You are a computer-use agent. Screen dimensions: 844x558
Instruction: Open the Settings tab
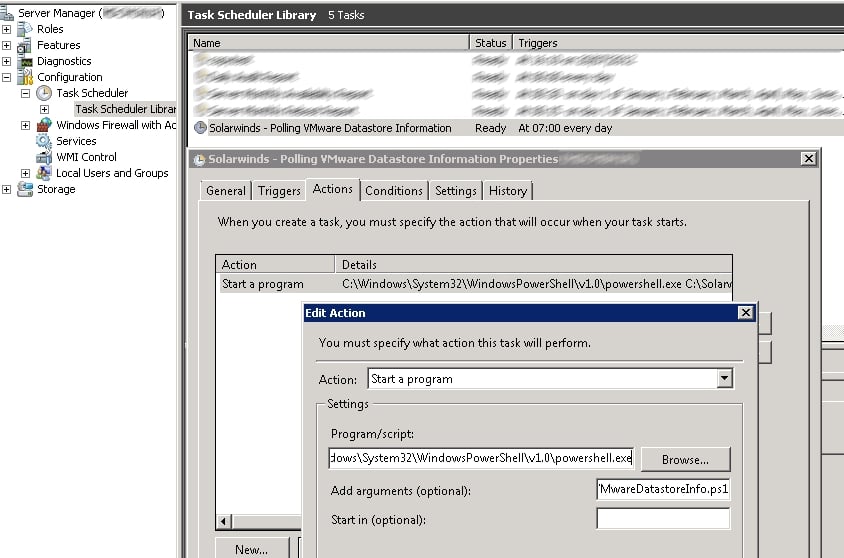[x=455, y=191]
